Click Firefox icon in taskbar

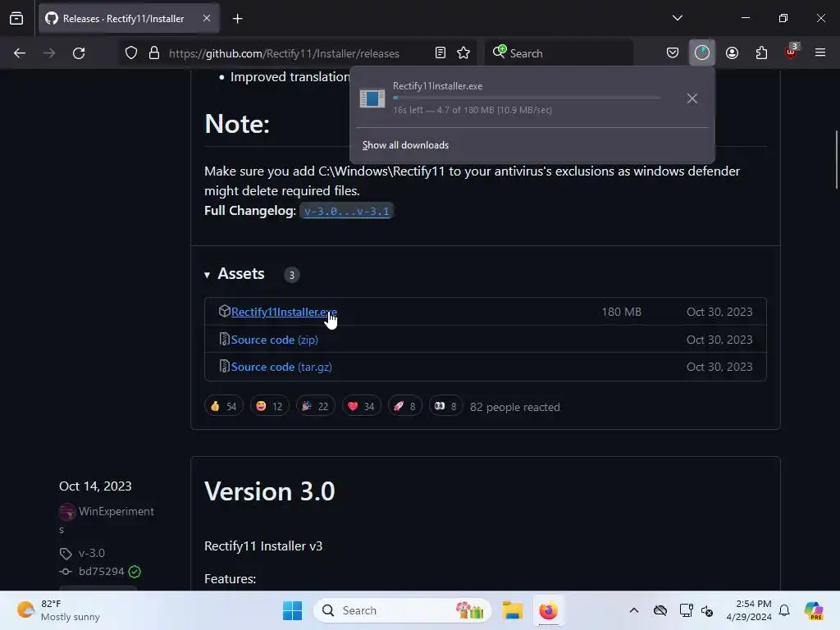(x=548, y=610)
